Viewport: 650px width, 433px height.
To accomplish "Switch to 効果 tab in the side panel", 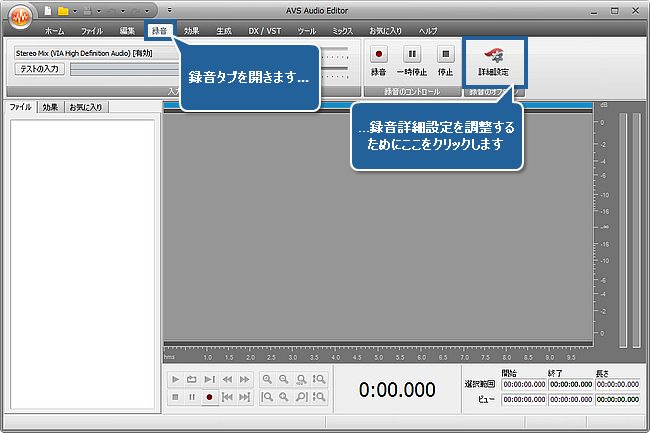I will (x=50, y=107).
